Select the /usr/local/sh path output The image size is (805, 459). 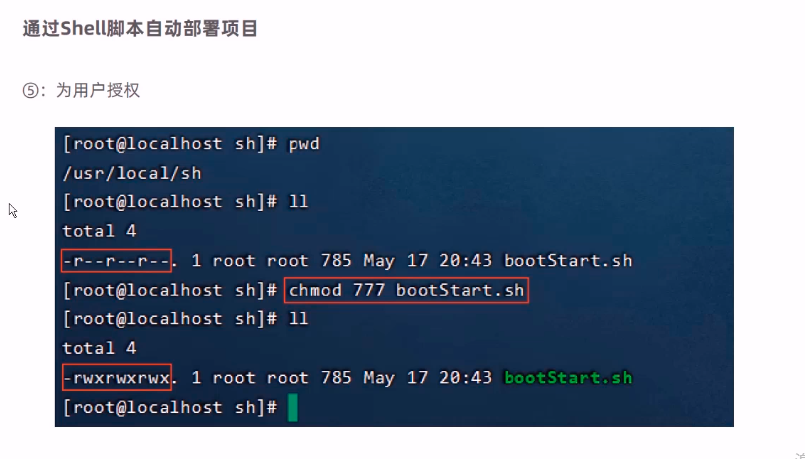tap(132, 174)
